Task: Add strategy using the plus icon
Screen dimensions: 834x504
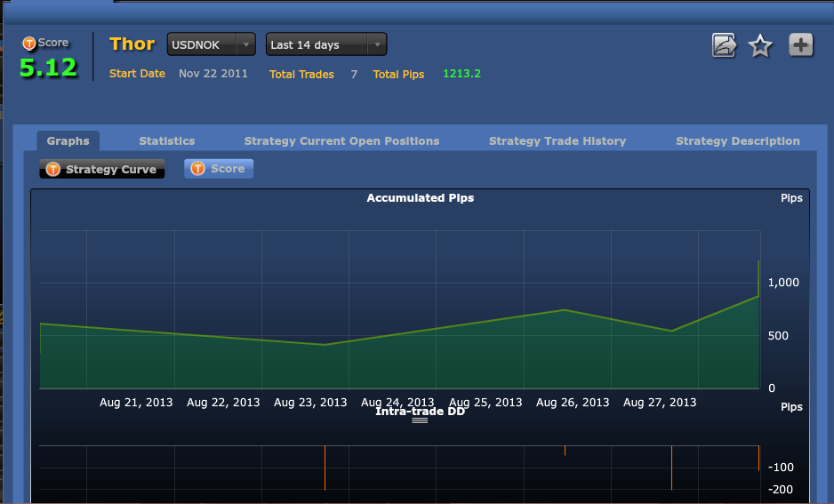Action: point(800,44)
